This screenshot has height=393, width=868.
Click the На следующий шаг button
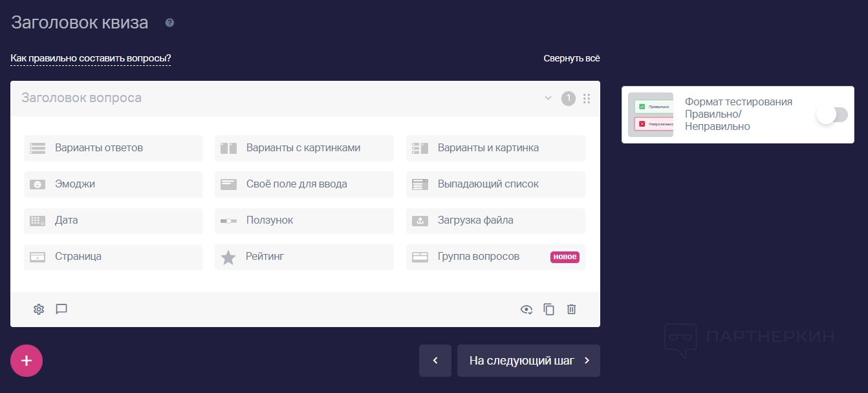[x=528, y=360]
